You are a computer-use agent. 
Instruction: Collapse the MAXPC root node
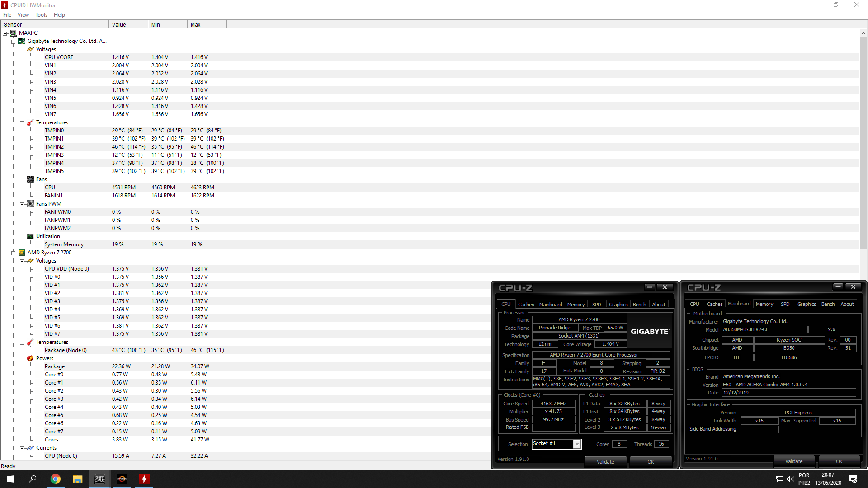click(5, 33)
